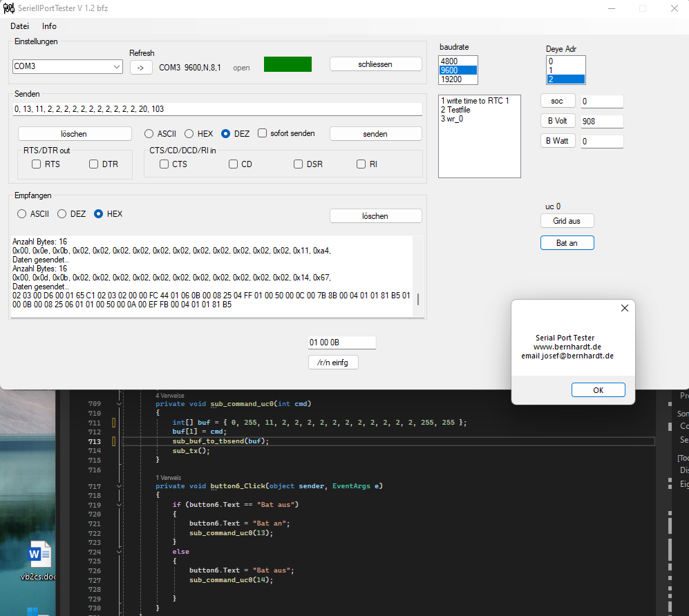
Task: Open the COM3 port dropdown
Action: coord(116,67)
